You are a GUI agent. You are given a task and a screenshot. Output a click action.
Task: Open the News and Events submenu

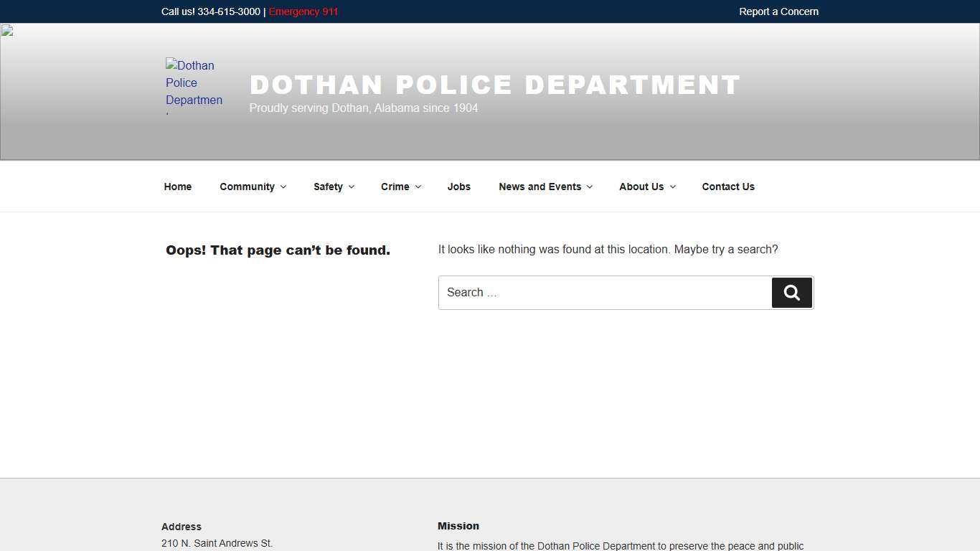point(545,187)
